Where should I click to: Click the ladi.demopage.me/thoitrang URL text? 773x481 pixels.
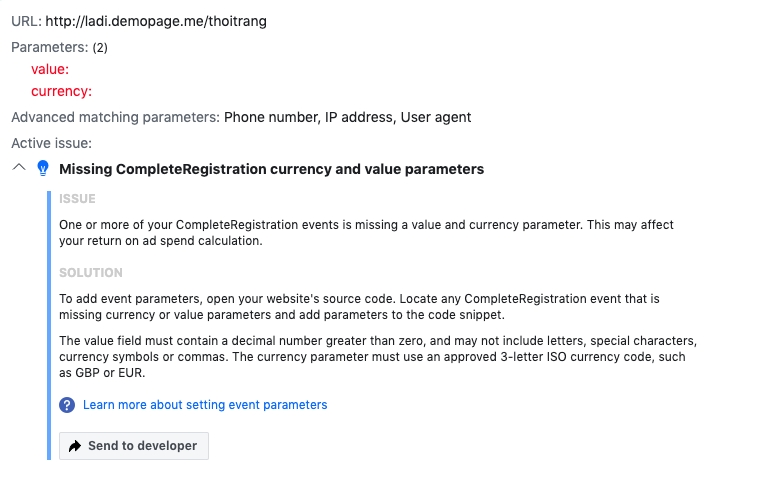(156, 21)
